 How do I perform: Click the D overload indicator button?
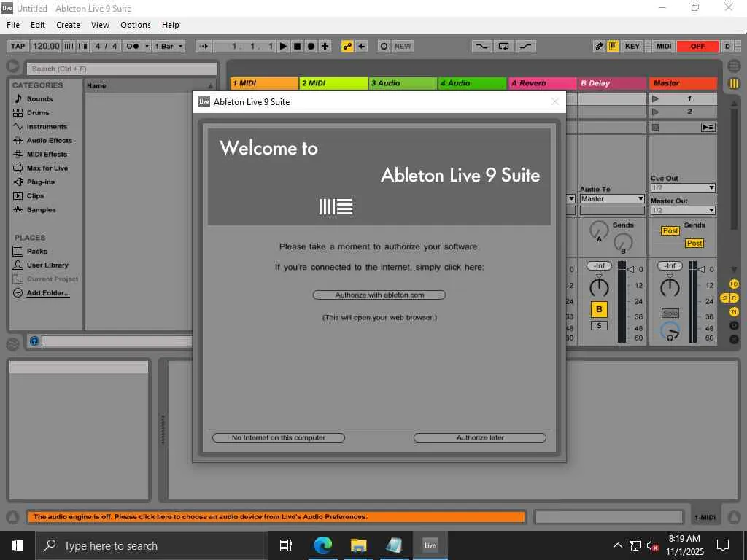tap(727, 46)
